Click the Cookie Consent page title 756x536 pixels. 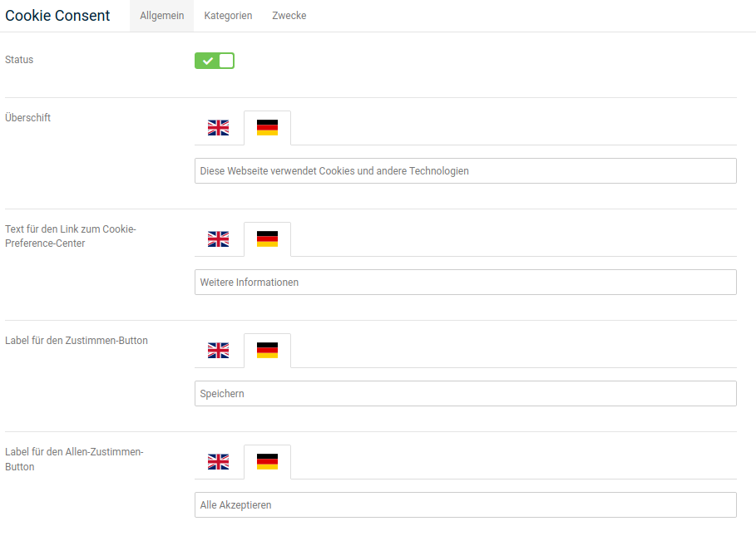coord(57,16)
